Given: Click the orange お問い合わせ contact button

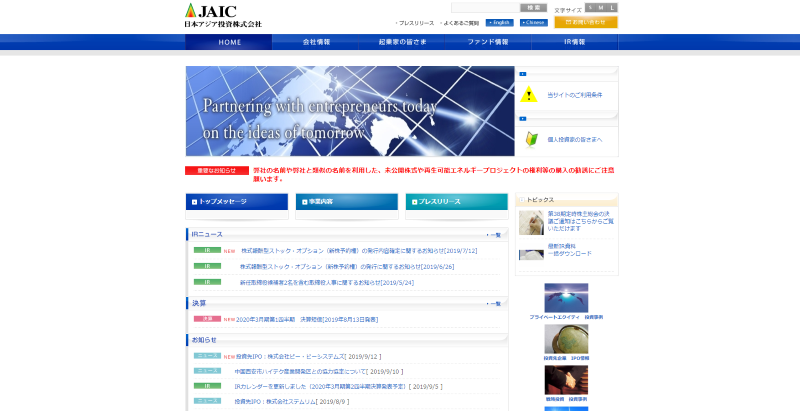Looking at the screenshot, I should pos(586,22).
